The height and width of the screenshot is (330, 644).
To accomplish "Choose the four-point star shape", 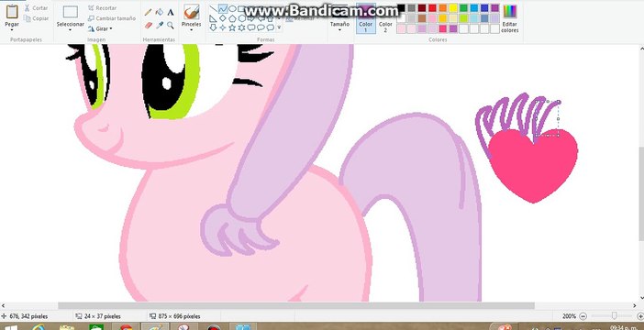I will point(223,27).
